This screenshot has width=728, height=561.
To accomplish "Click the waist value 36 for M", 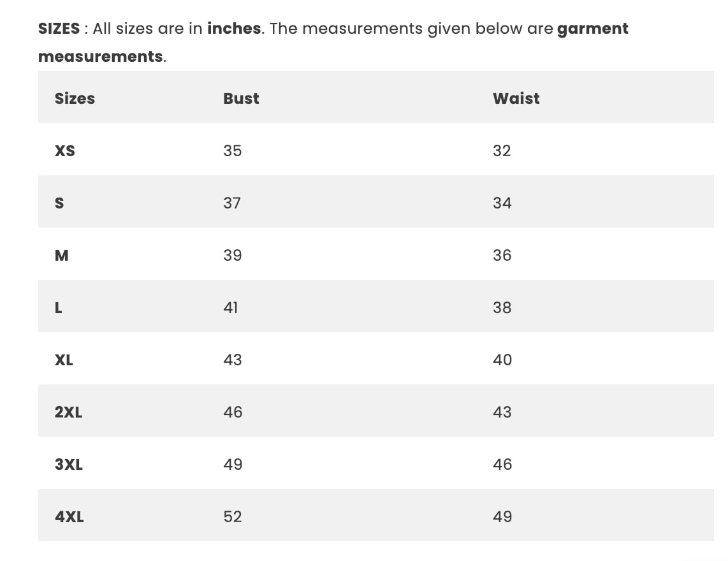I will (502, 255).
